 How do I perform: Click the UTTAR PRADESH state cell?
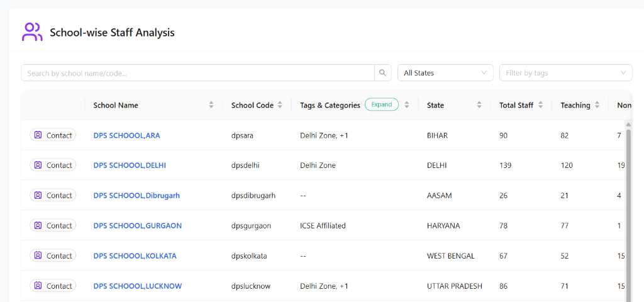(x=455, y=286)
